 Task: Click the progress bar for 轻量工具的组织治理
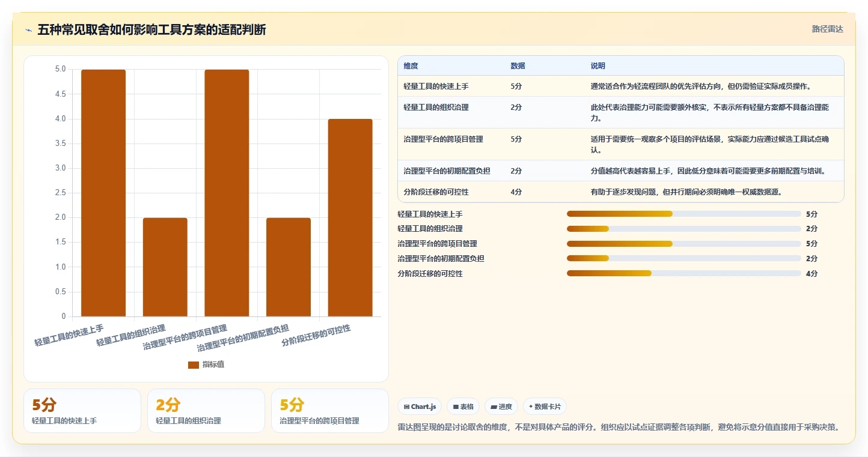tap(684, 229)
